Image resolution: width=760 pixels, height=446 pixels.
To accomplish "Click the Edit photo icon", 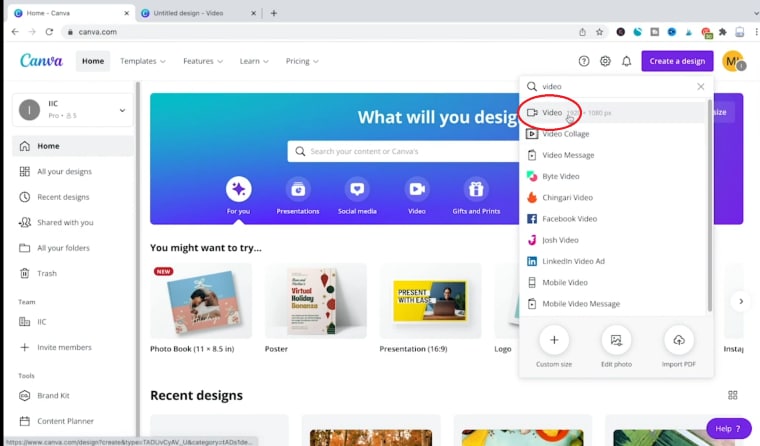I will coord(616,340).
